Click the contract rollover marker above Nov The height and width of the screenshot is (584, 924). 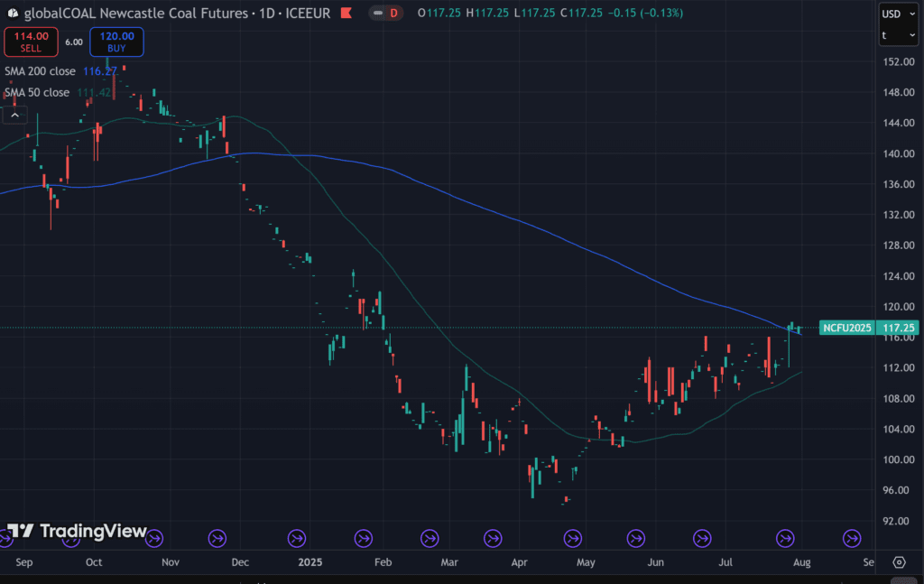(x=154, y=539)
